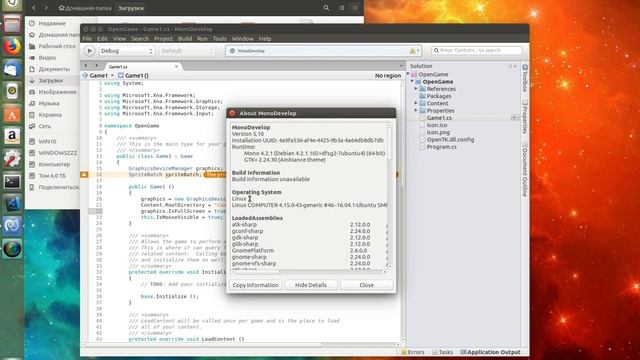
Task: Click the orange inline warning bubble on spriteBatch
Action: (215, 175)
